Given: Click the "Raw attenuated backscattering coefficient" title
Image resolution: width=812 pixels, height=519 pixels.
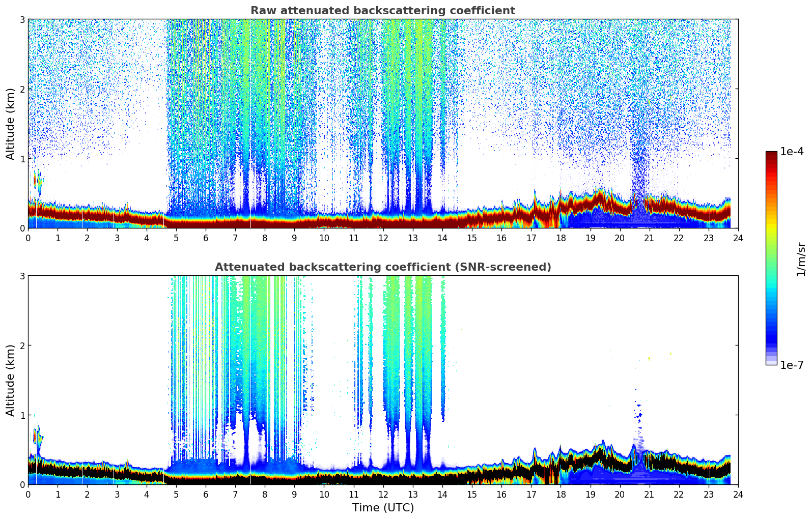Looking at the screenshot, I should (x=383, y=11).
